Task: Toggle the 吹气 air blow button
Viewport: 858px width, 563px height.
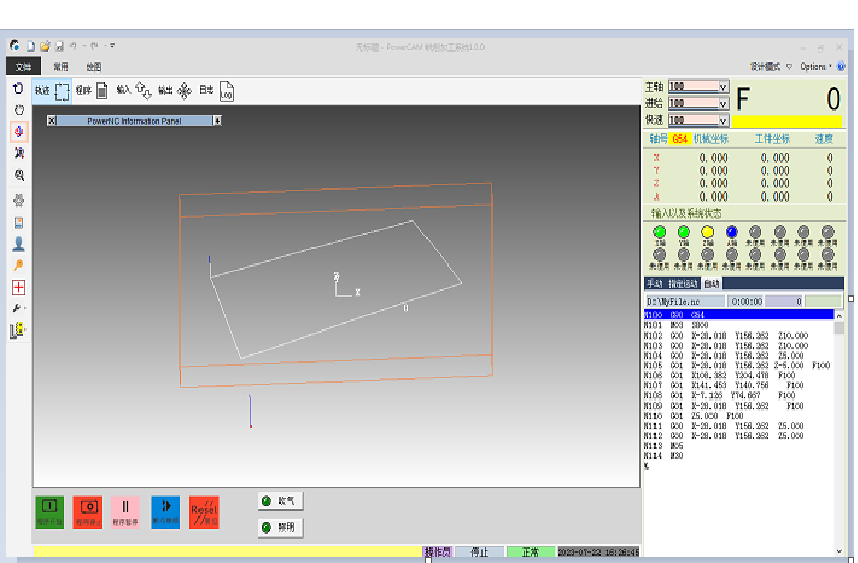Action: coord(280,501)
